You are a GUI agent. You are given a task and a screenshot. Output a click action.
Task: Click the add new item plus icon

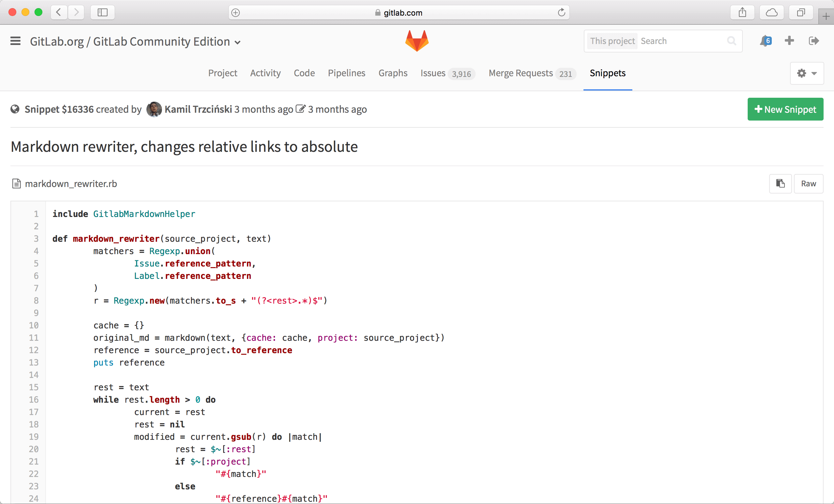coord(789,41)
